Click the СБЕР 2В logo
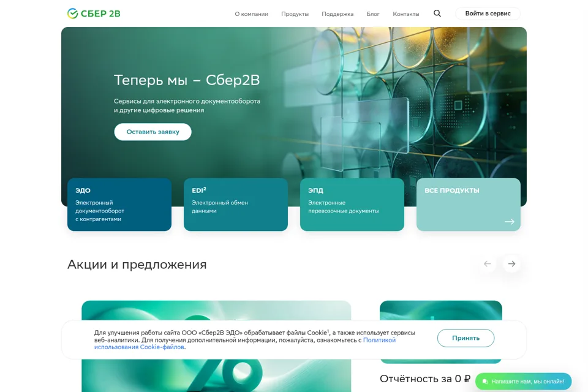 [94, 13]
